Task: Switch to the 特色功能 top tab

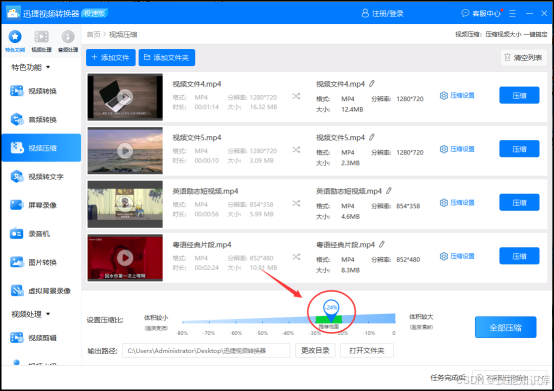Action: pyautogui.click(x=15, y=41)
